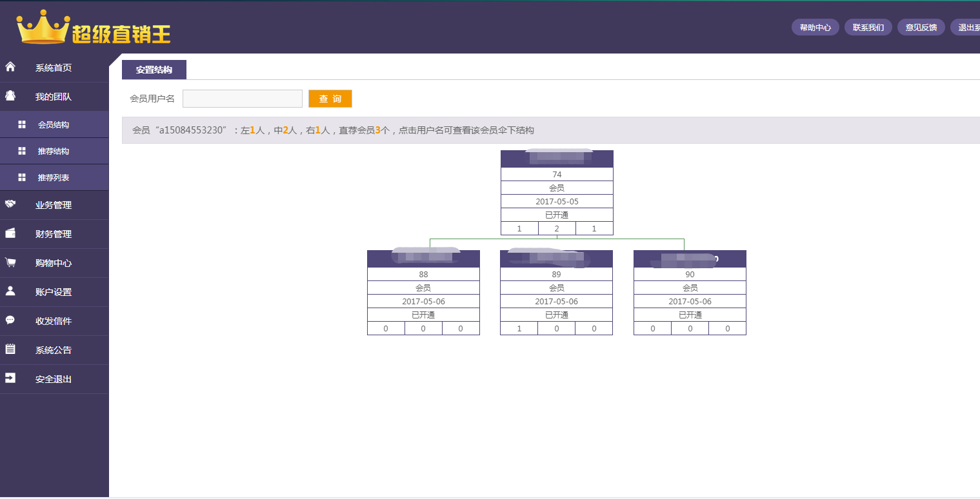Open the 推荐结构 submenu item
This screenshot has height=499, width=980.
pyautogui.click(x=54, y=152)
